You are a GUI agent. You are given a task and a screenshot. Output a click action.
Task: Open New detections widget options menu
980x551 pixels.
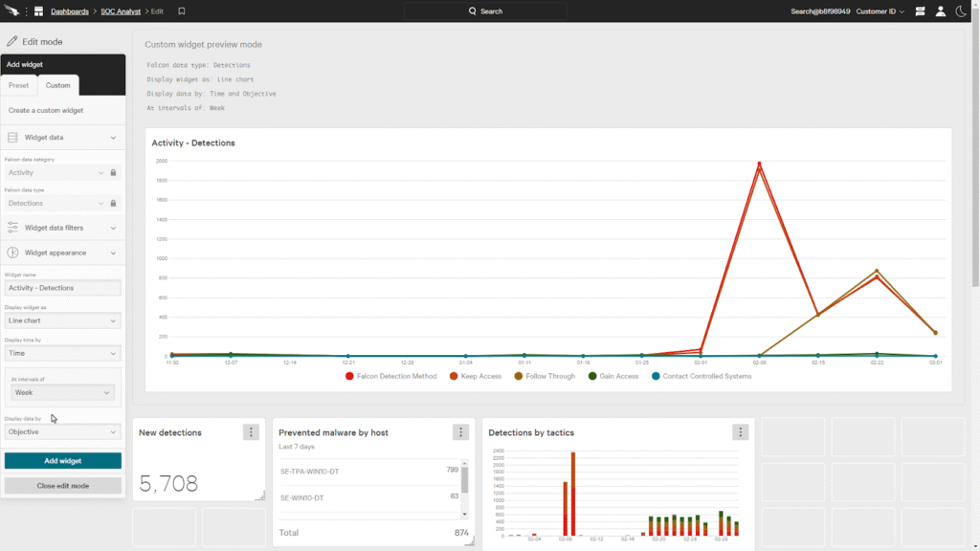click(251, 432)
